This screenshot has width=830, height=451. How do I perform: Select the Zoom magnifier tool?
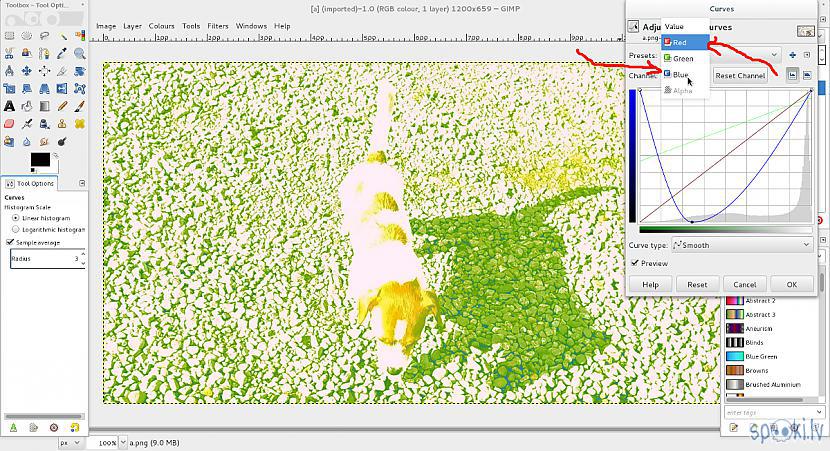coord(80,53)
